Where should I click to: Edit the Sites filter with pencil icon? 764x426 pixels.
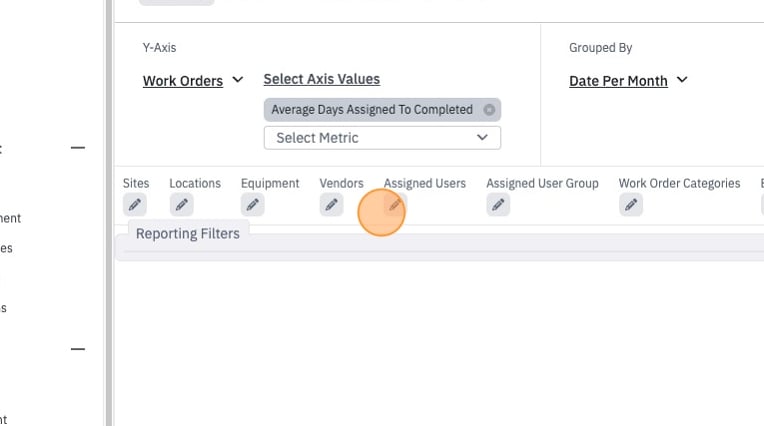(x=134, y=205)
